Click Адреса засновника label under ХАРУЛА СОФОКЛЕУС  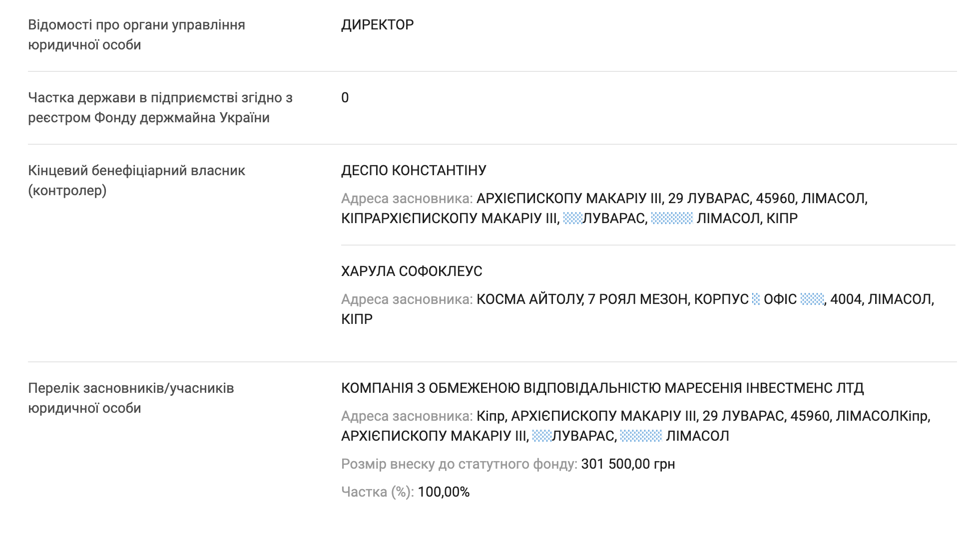click(407, 299)
